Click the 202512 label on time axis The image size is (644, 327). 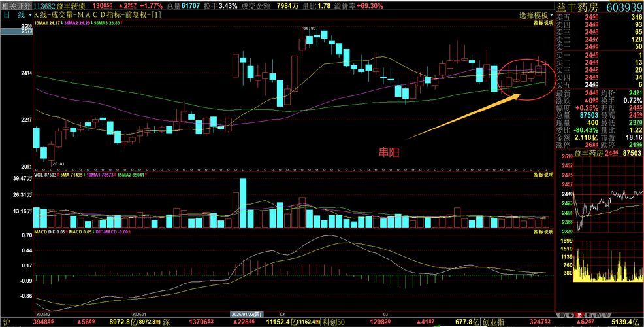coord(44,313)
